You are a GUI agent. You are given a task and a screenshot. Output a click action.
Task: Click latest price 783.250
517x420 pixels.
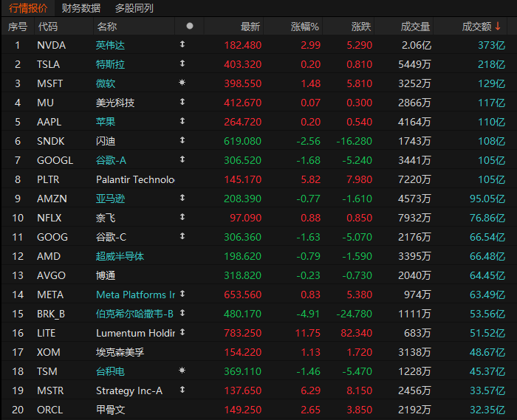click(243, 333)
